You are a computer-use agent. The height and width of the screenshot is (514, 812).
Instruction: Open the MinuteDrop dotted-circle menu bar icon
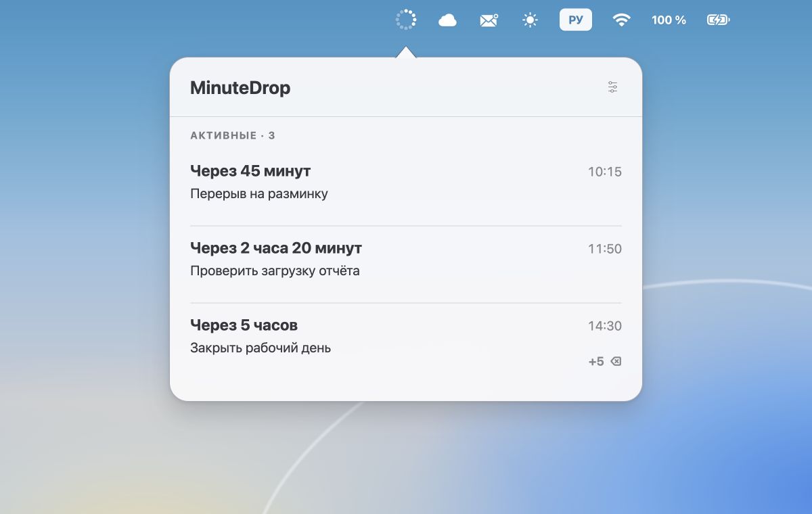click(x=405, y=20)
